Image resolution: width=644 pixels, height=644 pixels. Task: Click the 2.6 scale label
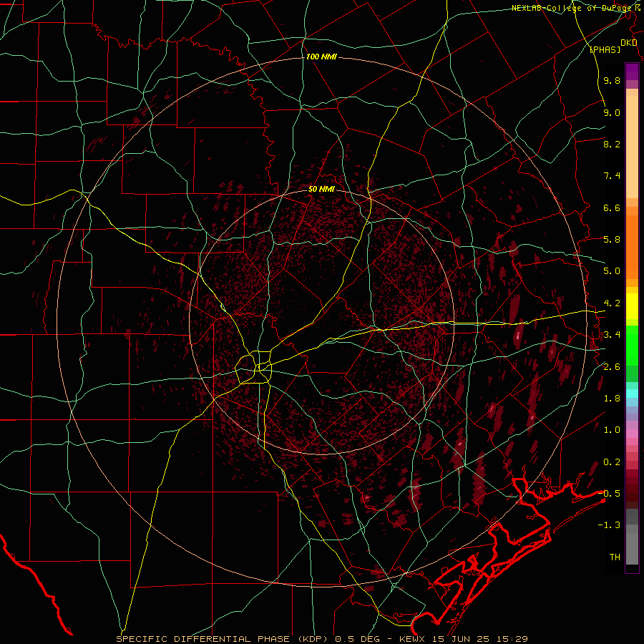[612, 367]
